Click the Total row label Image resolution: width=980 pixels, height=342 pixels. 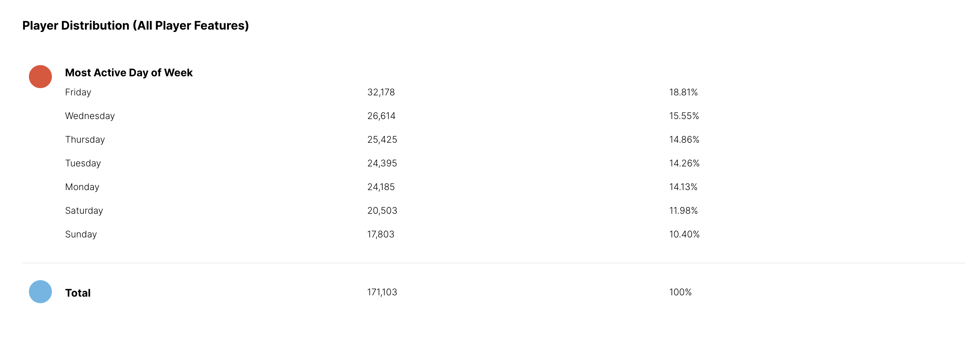[78, 293]
